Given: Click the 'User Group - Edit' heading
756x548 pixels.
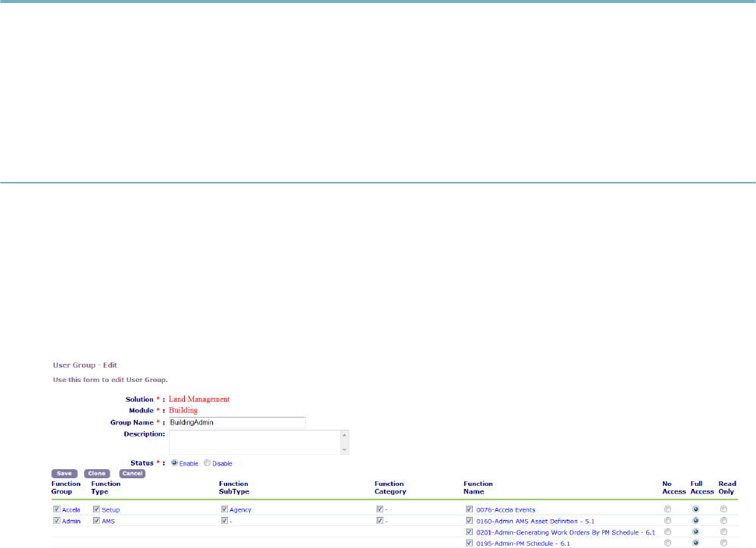Looking at the screenshot, I should [x=85, y=365].
